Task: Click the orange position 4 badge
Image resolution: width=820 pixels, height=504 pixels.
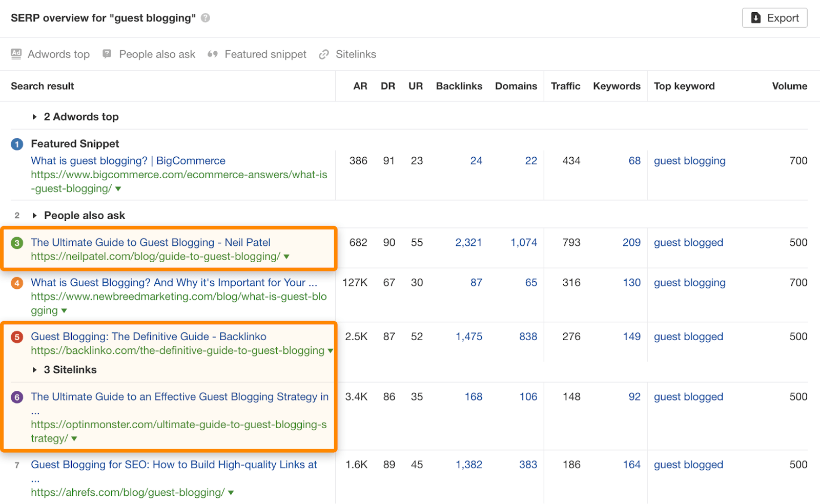Action: (x=17, y=283)
